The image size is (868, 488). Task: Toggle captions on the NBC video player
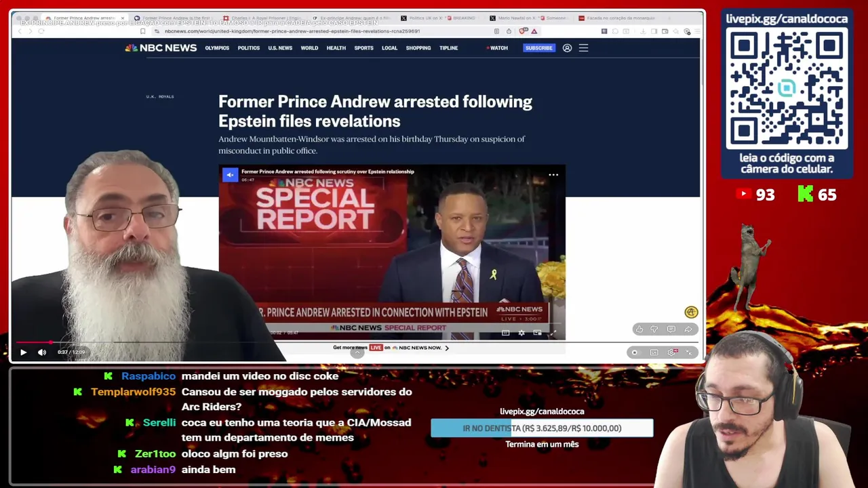point(505,333)
